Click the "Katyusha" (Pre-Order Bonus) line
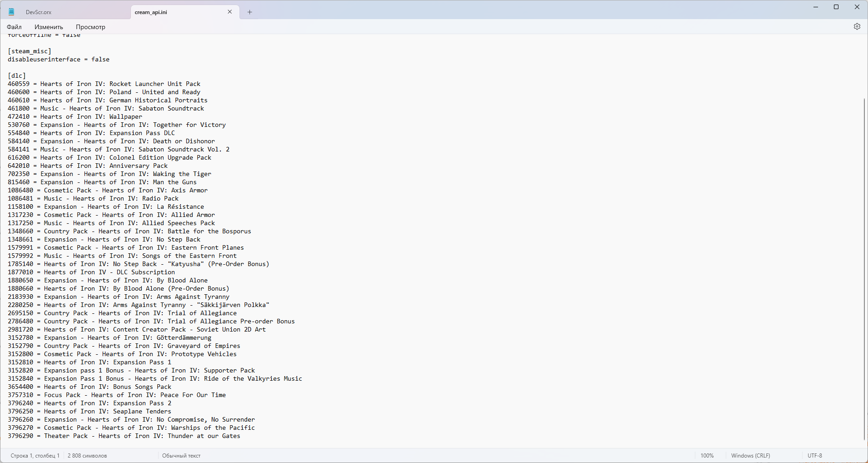This screenshot has width=868, height=463. 139,264
